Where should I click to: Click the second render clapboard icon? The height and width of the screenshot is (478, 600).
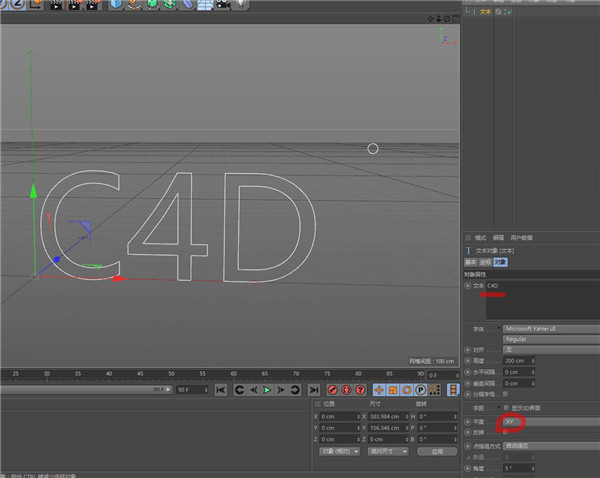tap(74, 5)
